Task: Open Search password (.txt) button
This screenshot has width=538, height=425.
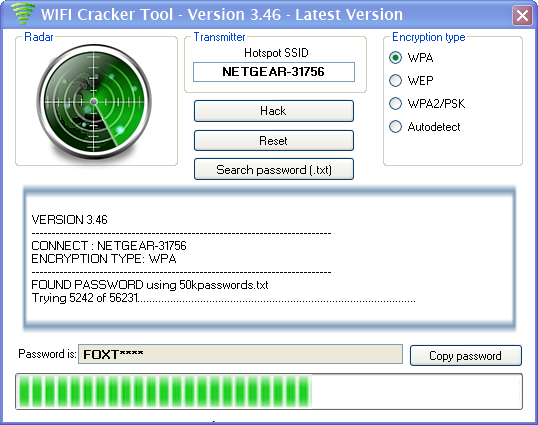Action: click(273, 169)
